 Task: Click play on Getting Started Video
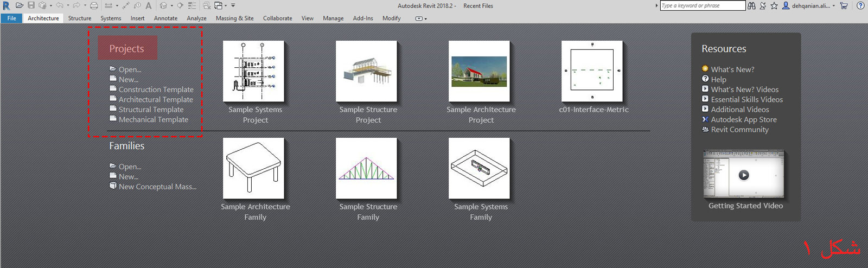coord(744,175)
